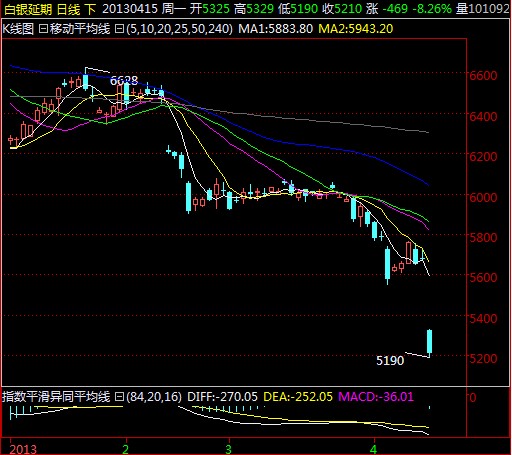Viewport: 512px width, 455px height.
Task: Click the yellow MA2:5943.20 value
Action: tap(356, 29)
